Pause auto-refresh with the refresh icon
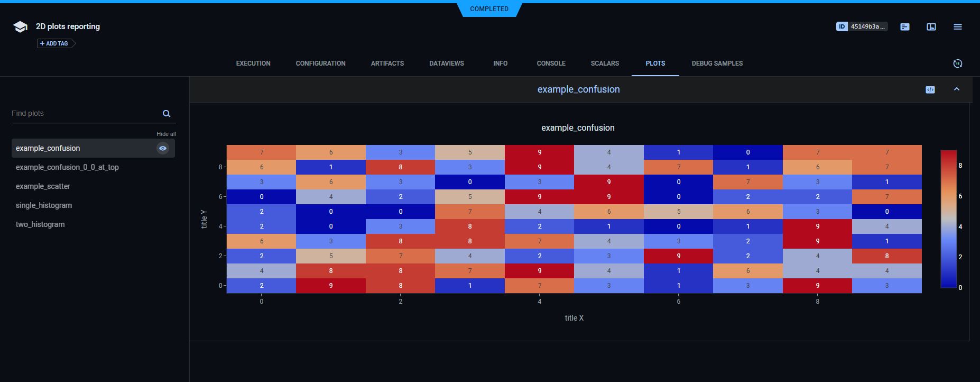Screen dimensions: 980x382 pyautogui.click(x=957, y=63)
